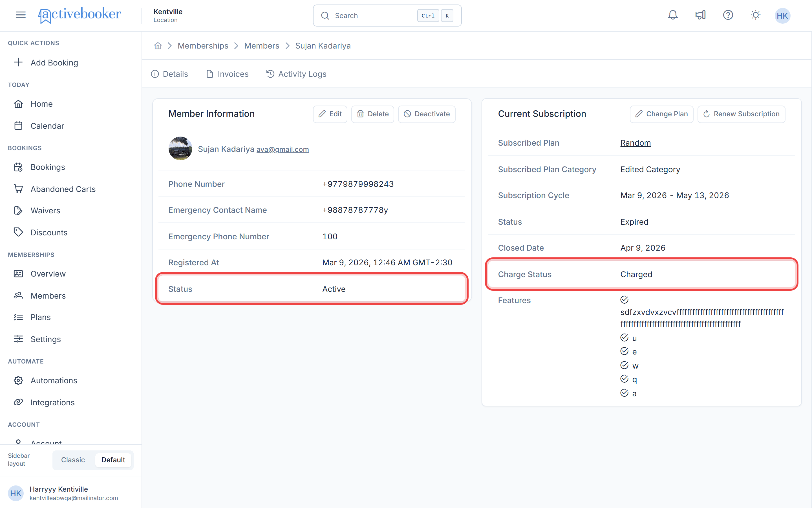
Task: Click the Calendar sidebar icon
Action: 18,126
